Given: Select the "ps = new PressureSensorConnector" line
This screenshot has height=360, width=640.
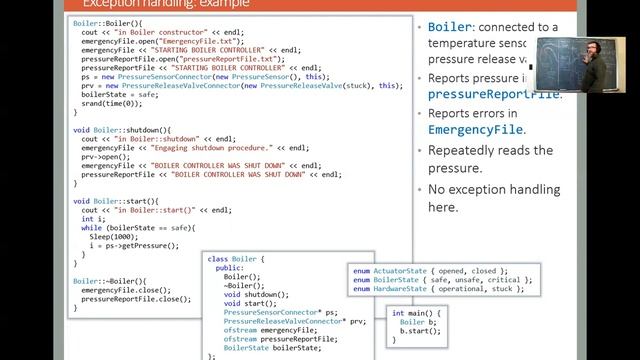Looking at the screenshot, I should pos(205,77).
